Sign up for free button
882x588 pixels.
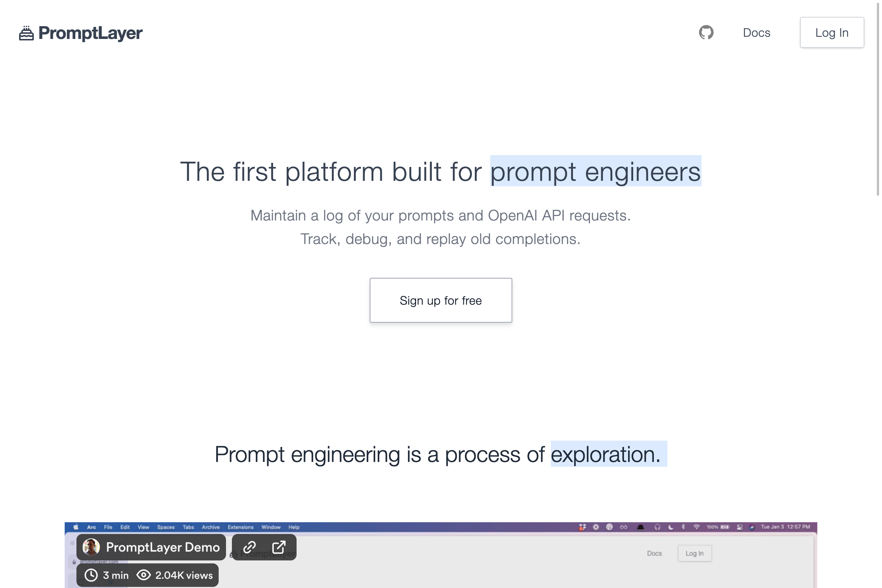coord(440,300)
